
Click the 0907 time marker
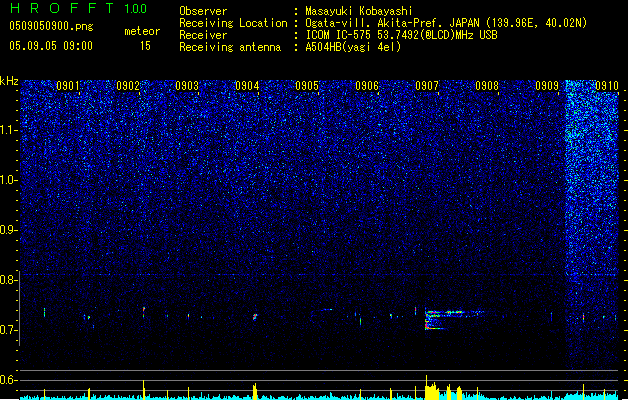coord(427,86)
